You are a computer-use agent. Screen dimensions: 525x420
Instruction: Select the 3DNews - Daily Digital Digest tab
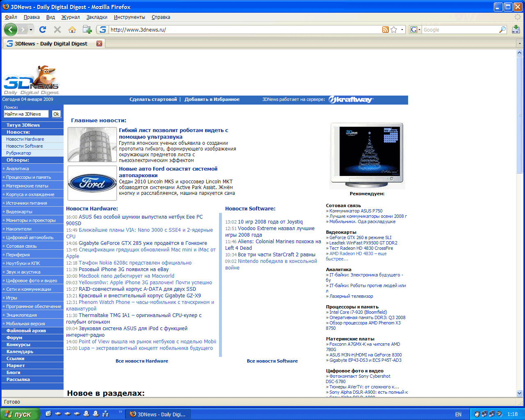[x=53, y=43]
